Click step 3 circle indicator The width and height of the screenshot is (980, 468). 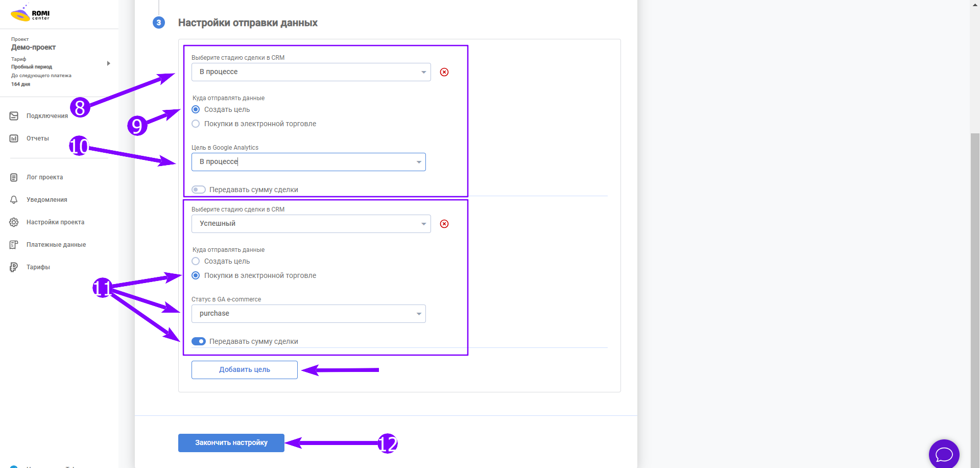(x=159, y=22)
